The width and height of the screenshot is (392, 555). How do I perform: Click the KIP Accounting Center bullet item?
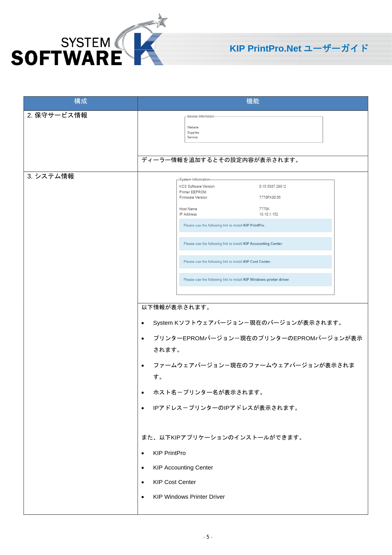coord(183,468)
